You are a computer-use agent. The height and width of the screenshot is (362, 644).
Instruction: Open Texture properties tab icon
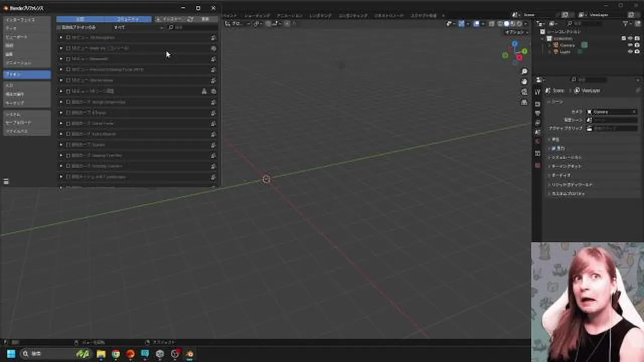coord(537,165)
